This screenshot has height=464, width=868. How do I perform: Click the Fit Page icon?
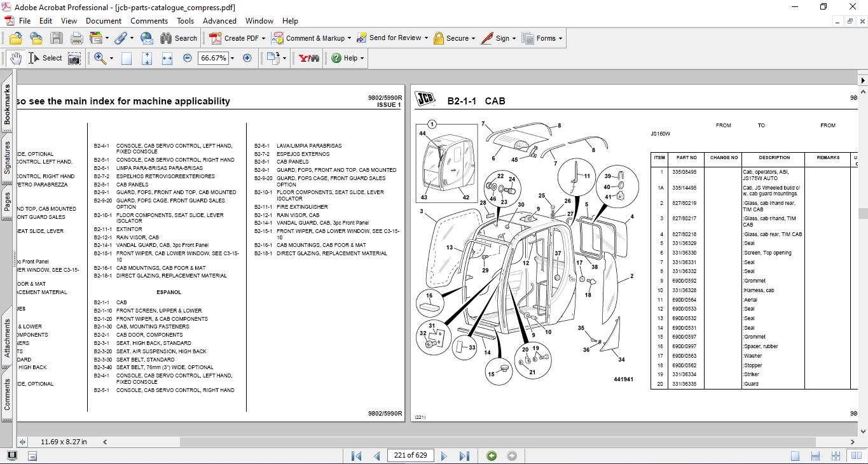[x=147, y=58]
